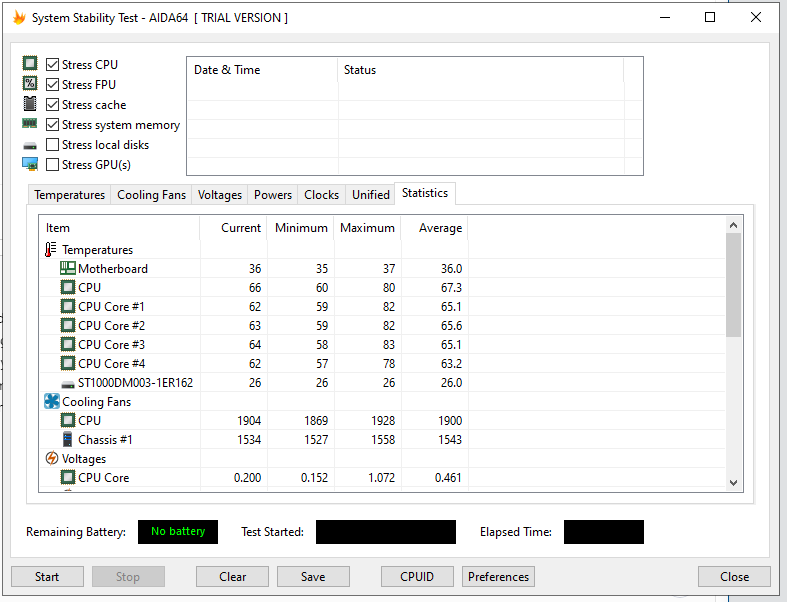Click the Cooling Fans blue fan icon
The image size is (787, 602).
[52, 401]
